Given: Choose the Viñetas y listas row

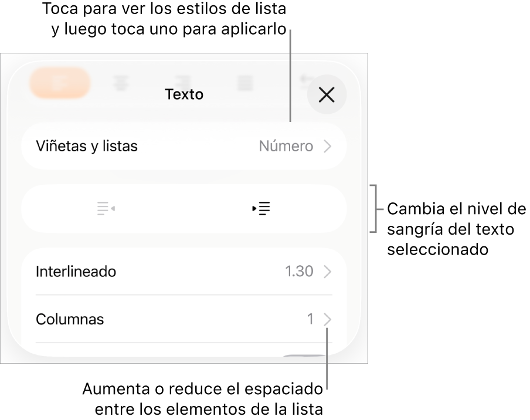Looking at the screenshot, I should pyautogui.click(x=87, y=146).
